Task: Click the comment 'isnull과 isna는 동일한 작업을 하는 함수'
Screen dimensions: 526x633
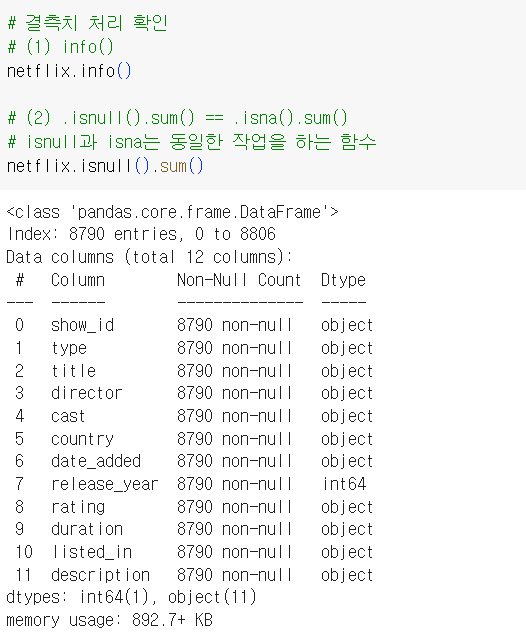Action: click(201, 142)
